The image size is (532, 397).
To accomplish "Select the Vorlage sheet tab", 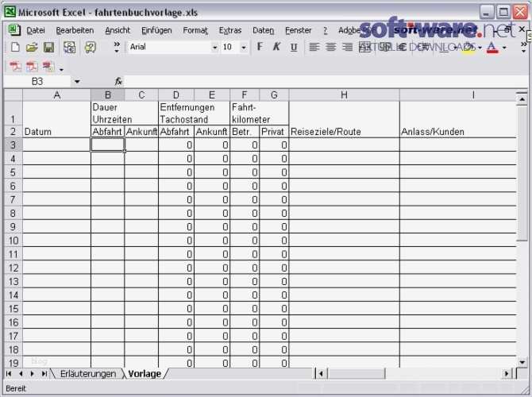I will click(x=145, y=374).
